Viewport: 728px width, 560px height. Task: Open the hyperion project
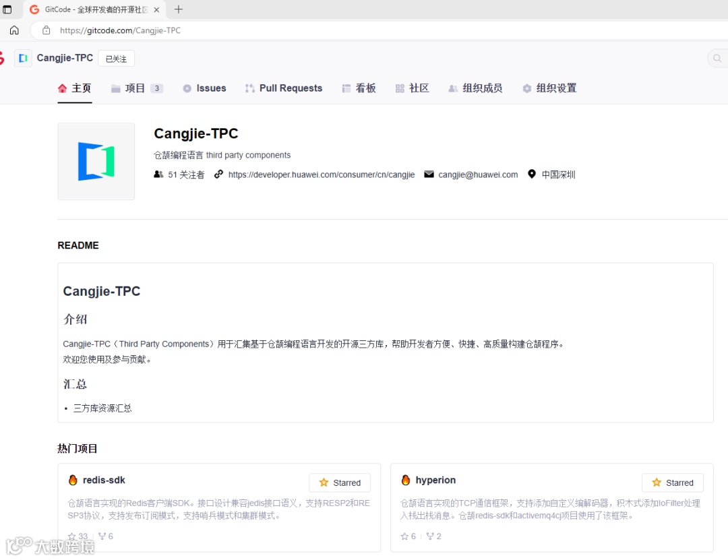435,480
